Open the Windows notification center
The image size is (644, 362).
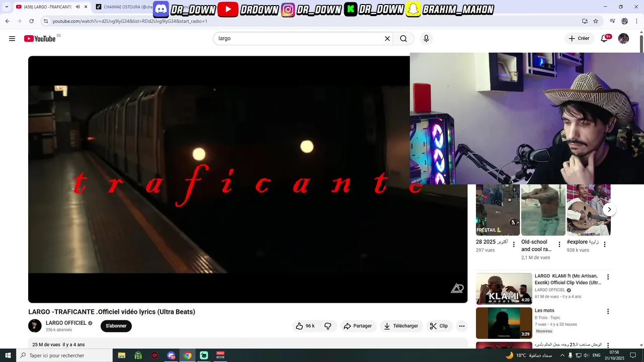[x=633, y=355]
